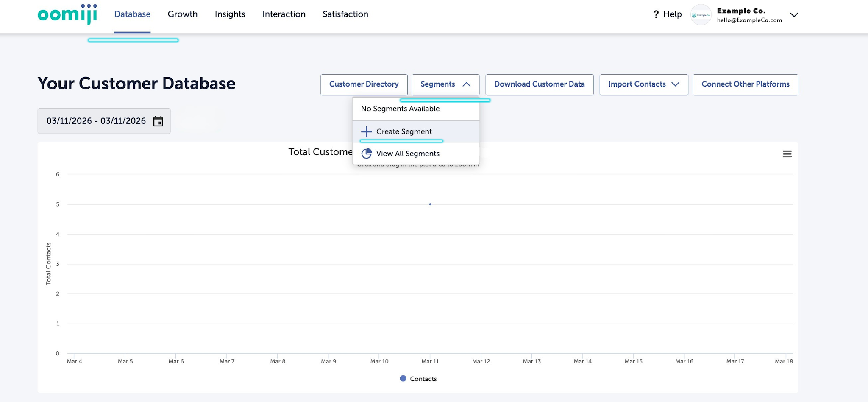This screenshot has width=868, height=402.
Task: Switch to the Growth tab
Action: (x=183, y=14)
